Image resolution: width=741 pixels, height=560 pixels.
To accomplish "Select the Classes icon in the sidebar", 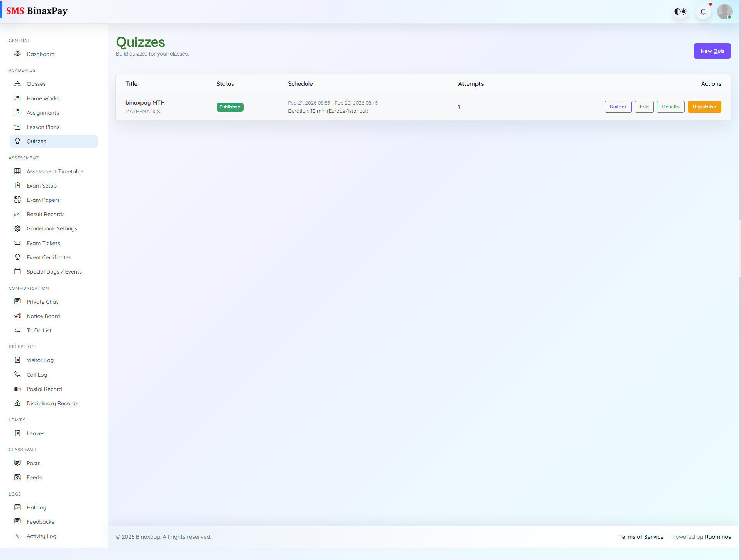I will (x=18, y=84).
